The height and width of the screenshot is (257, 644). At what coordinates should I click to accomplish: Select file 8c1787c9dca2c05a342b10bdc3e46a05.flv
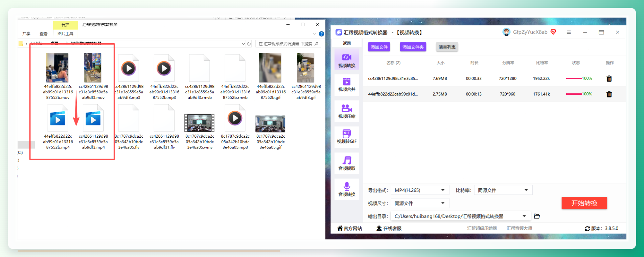tap(129, 127)
